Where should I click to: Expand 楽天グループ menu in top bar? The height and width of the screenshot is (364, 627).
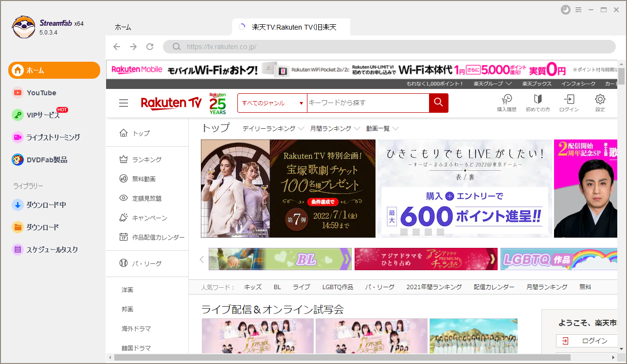click(x=492, y=84)
